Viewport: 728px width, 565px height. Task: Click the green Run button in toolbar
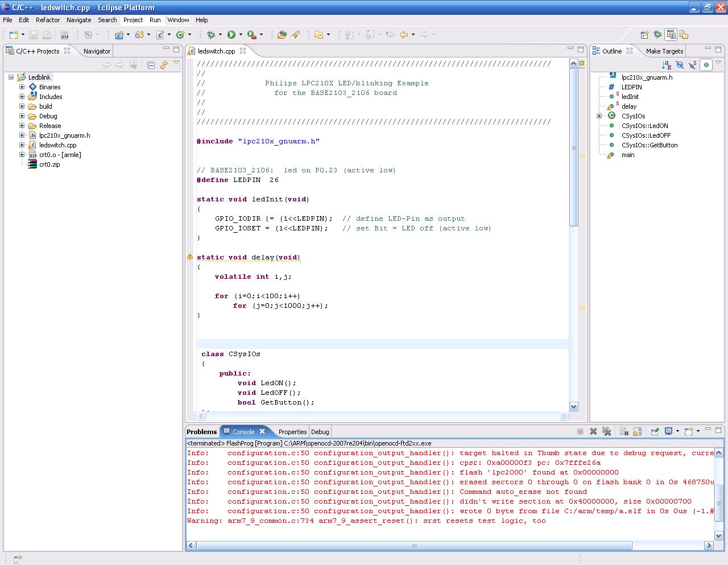(x=231, y=35)
